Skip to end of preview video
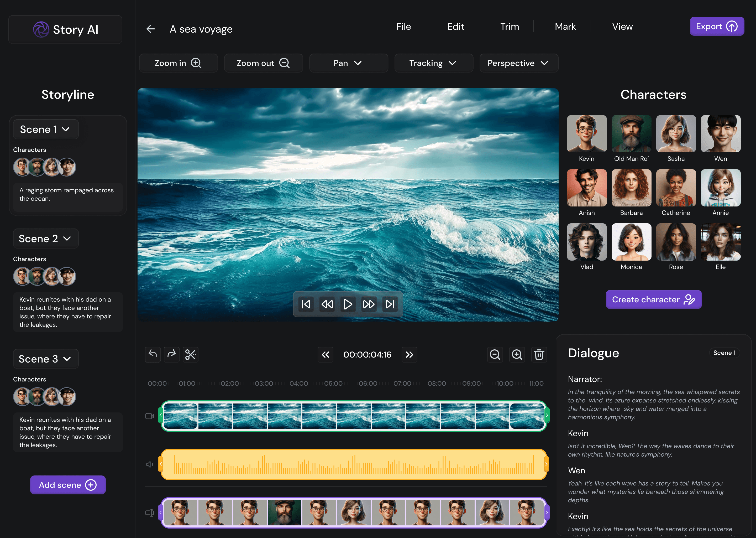 pyautogui.click(x=390, y=304)
